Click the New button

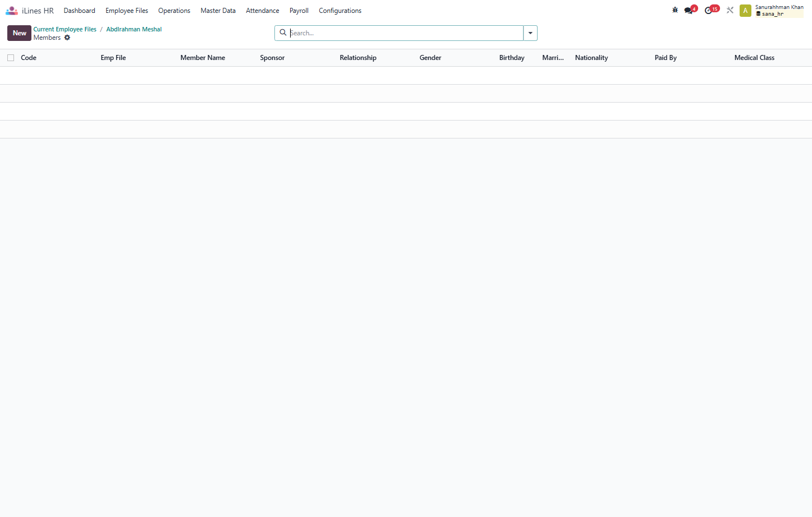click(x=19, y=33)
